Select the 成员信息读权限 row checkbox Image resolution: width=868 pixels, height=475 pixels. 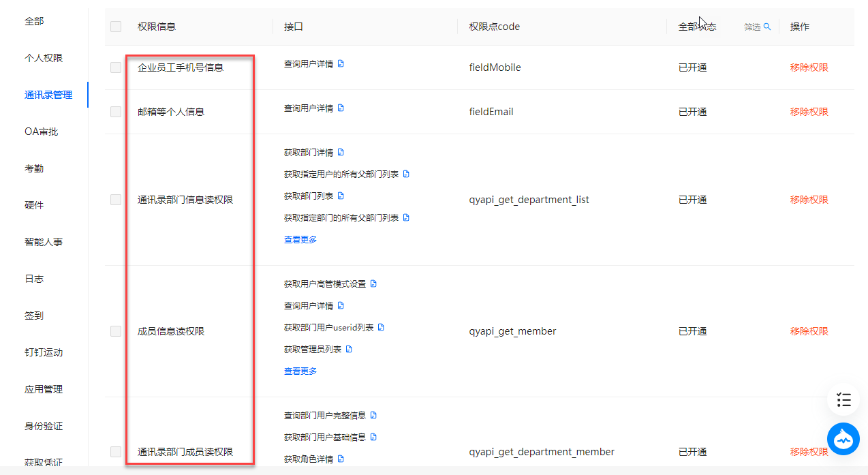coord(116,331)
